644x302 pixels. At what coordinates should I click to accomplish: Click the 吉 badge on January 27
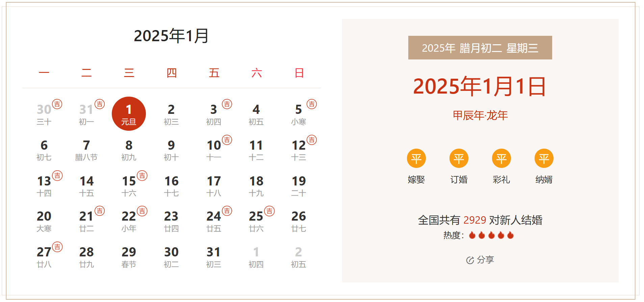57,247
